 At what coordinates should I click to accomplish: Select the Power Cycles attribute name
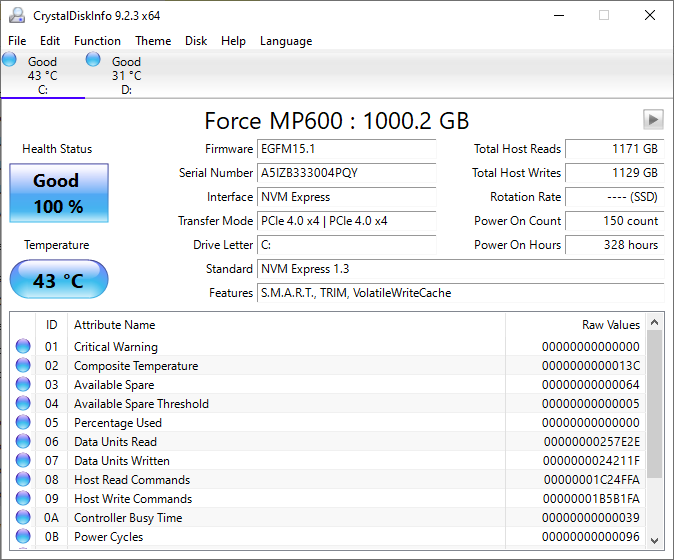click(x=108, y=536)
